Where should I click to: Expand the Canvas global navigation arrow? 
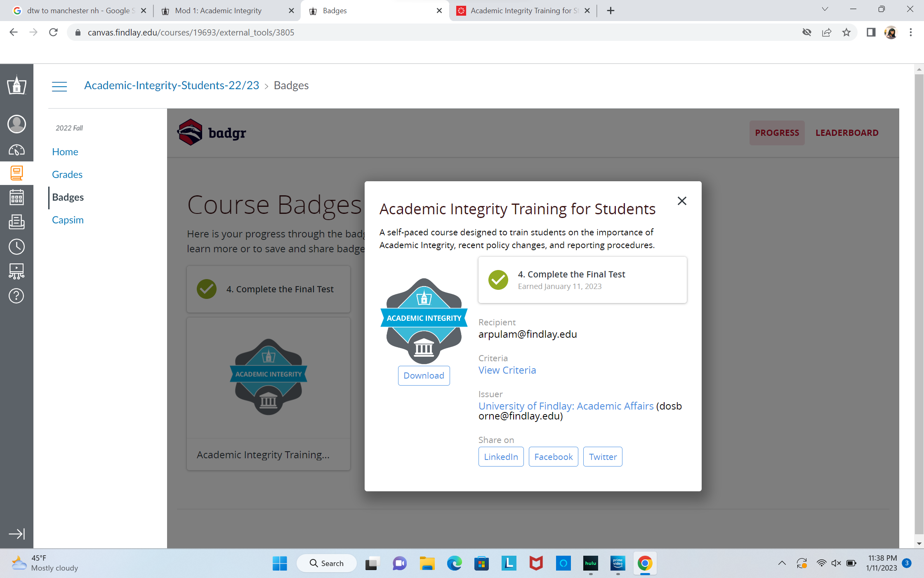click(x=16, y=534)
